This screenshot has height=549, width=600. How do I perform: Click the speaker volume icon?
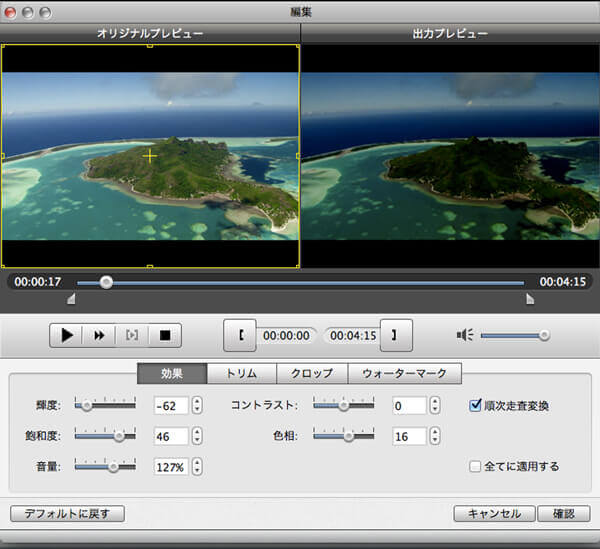465,335
